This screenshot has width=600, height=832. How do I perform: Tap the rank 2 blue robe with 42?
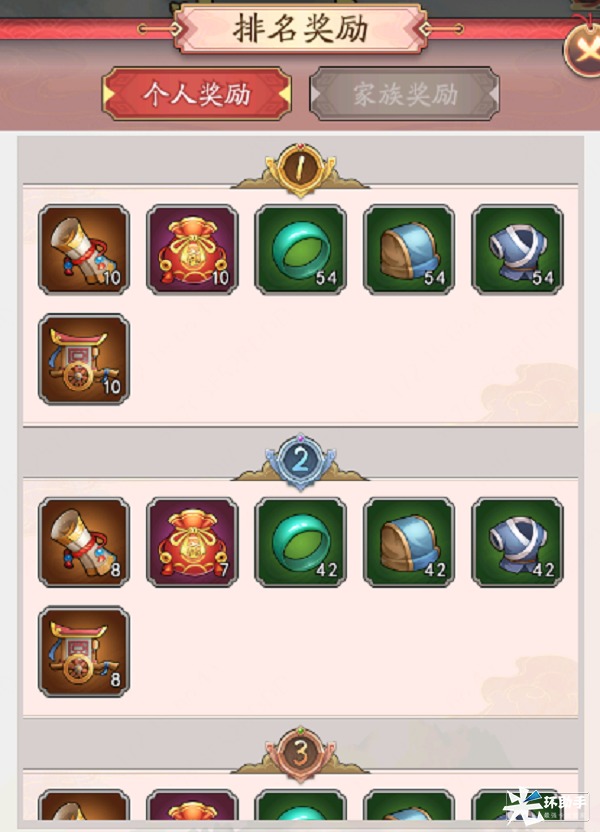[517, 542]
